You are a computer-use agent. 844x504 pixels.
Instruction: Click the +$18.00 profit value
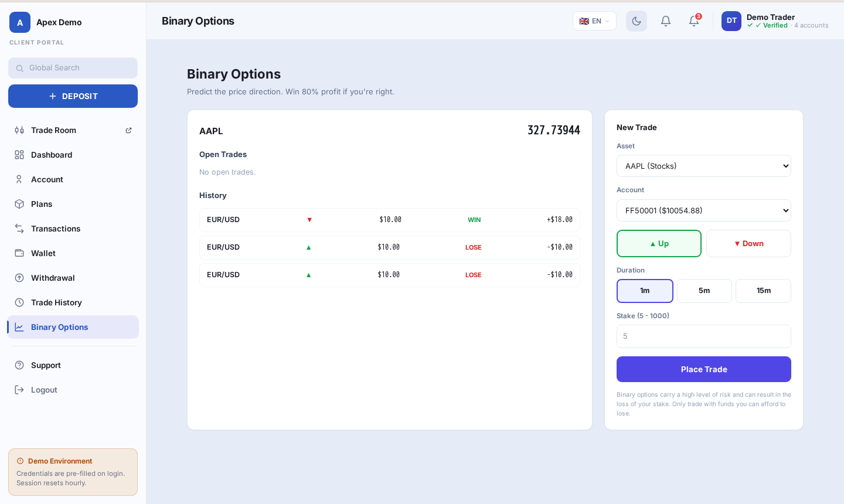pyautogui.click(x=560, y=220)
